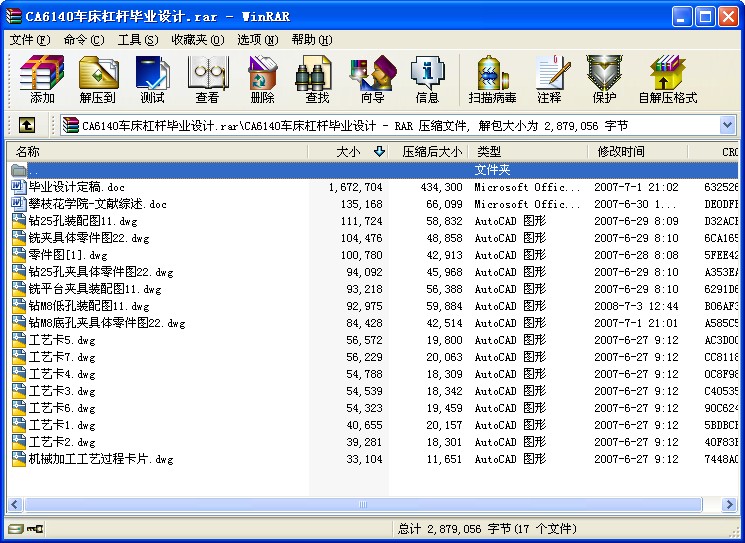The height and width of the screenshot is (543, 745).
Task: Click the 解压到 (Extract to) toolbar icon
Action: [x=98, y=73]
